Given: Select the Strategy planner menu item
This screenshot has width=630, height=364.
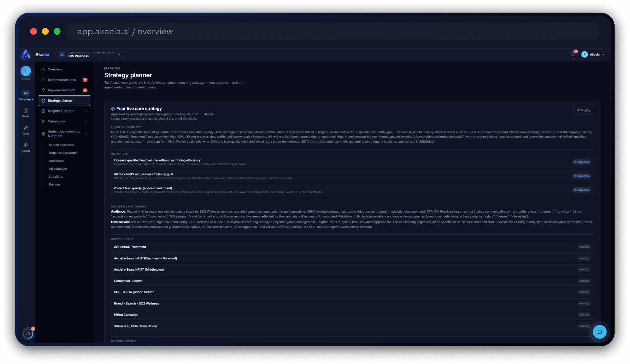Looking at the screenshot, I should tap(64, 101).
